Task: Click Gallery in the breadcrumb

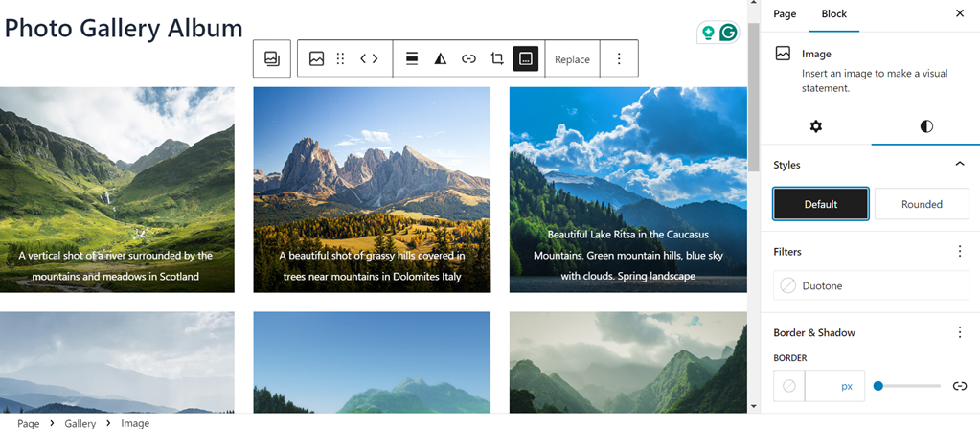Action: click(80, 422)
